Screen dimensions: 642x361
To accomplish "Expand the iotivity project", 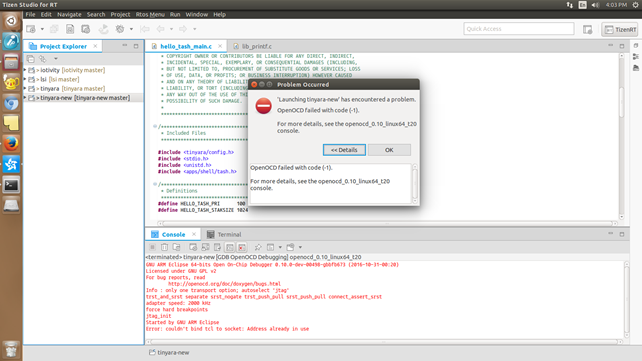I will [25, 70].
